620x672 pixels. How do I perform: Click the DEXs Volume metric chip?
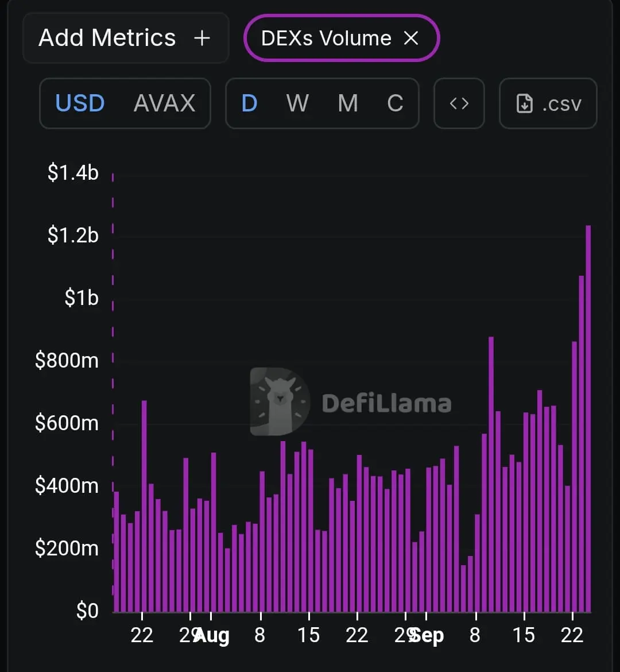point(342,38)
